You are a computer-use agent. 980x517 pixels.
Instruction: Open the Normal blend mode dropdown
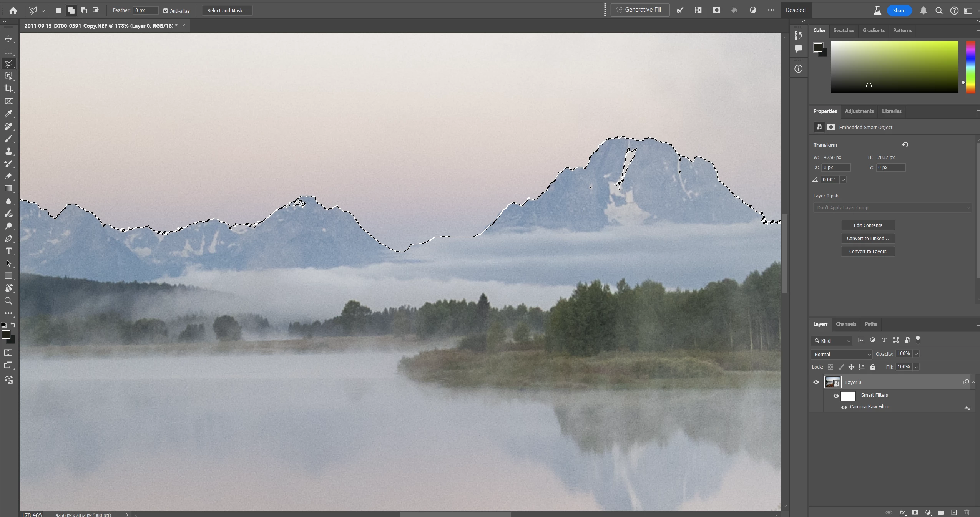(x=842, y=354)
